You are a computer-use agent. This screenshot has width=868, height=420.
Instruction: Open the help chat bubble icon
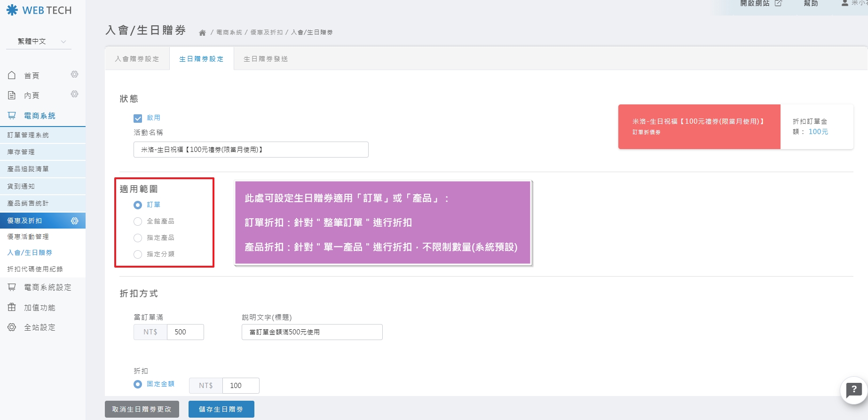(853, 390)
